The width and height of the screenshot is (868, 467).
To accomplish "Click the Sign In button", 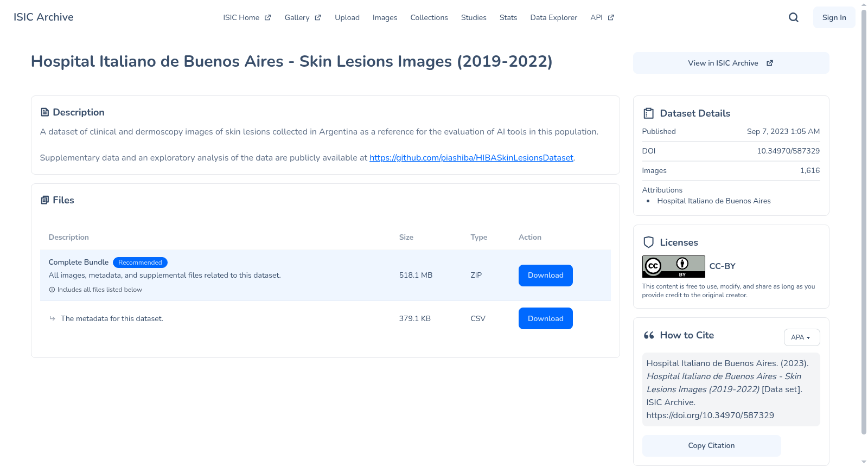I will pyautogui.click(x=834, y=17).
